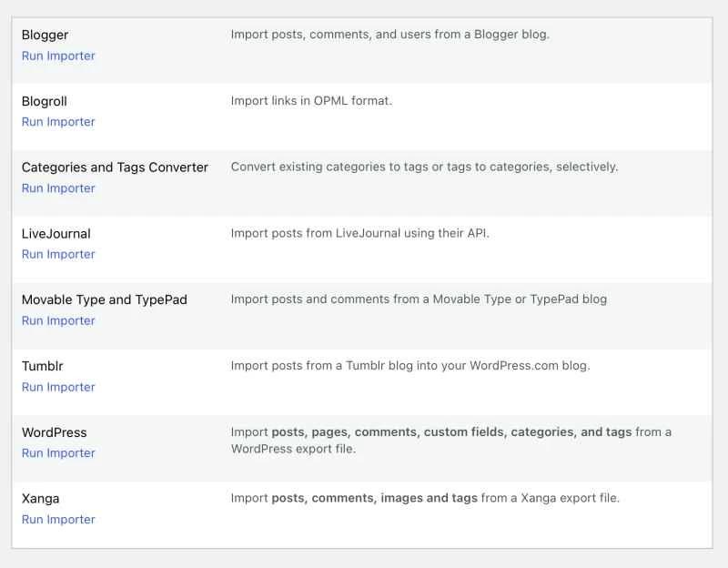Screen dimensions: 728x568
Task: Run the LiveJournal importer
Action: tap(58, 254)
